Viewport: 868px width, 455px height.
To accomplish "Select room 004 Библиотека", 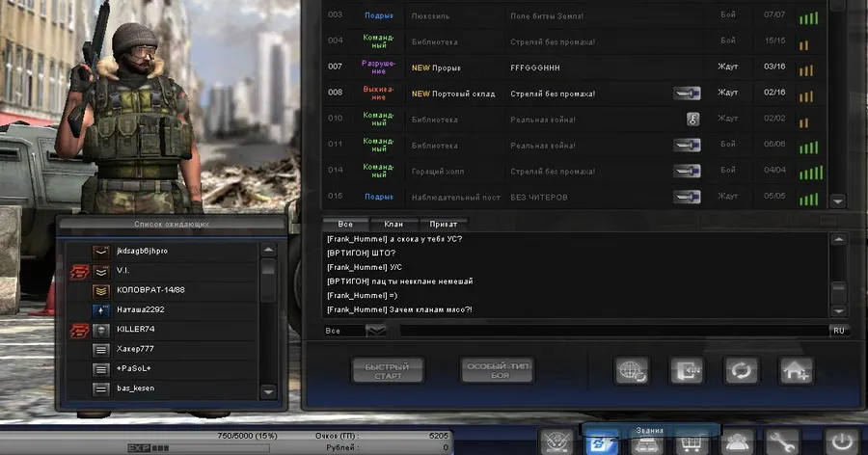I will click(x=574, y=41).
